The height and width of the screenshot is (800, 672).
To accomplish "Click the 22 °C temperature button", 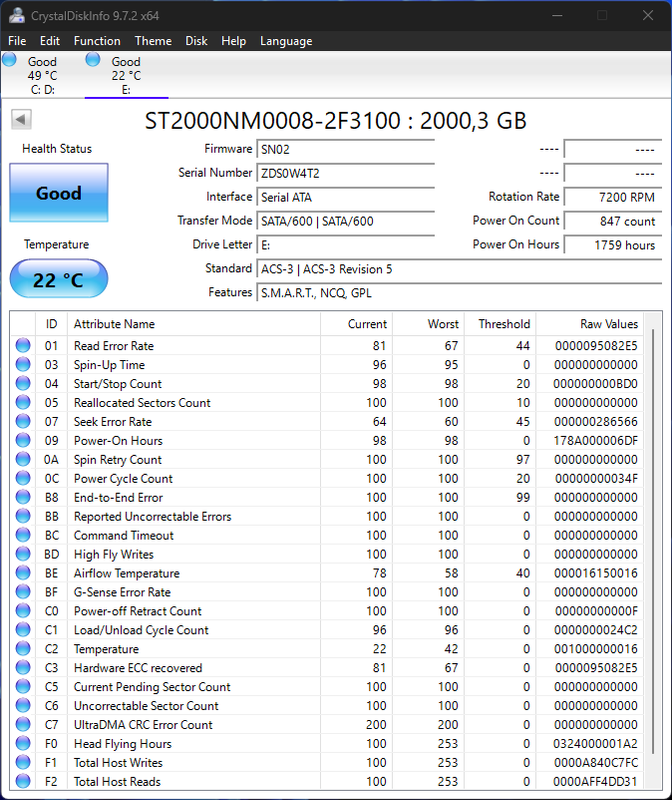I will pos(59,279).
